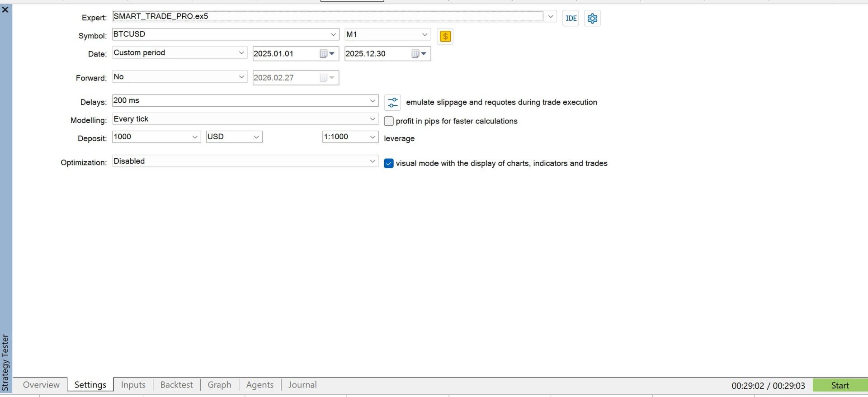Open the Backtest tab
868x397 pixels.
177,385
